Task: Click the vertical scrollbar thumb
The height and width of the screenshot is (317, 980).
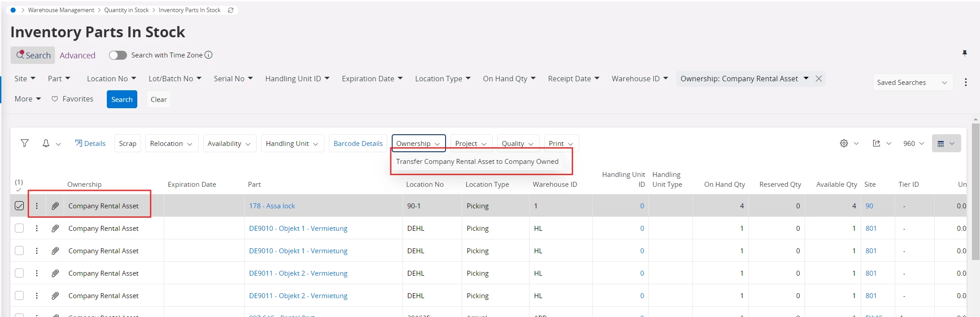Action: (x=976, y=192)
